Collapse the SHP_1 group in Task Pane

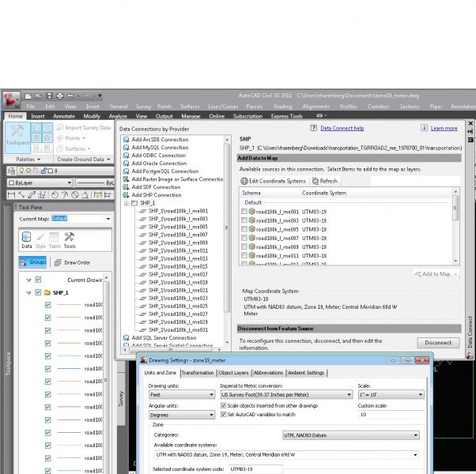28,292
